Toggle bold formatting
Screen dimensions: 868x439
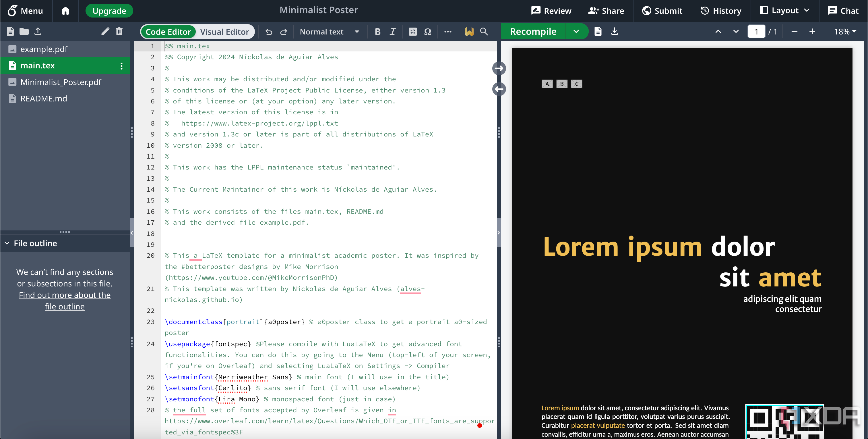point(377,31)
